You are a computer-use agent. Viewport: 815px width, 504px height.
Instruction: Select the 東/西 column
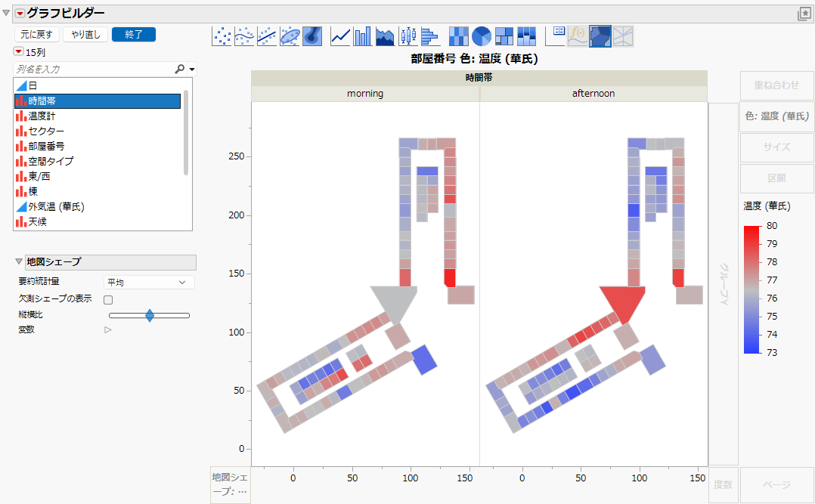[x=98, y=176]
